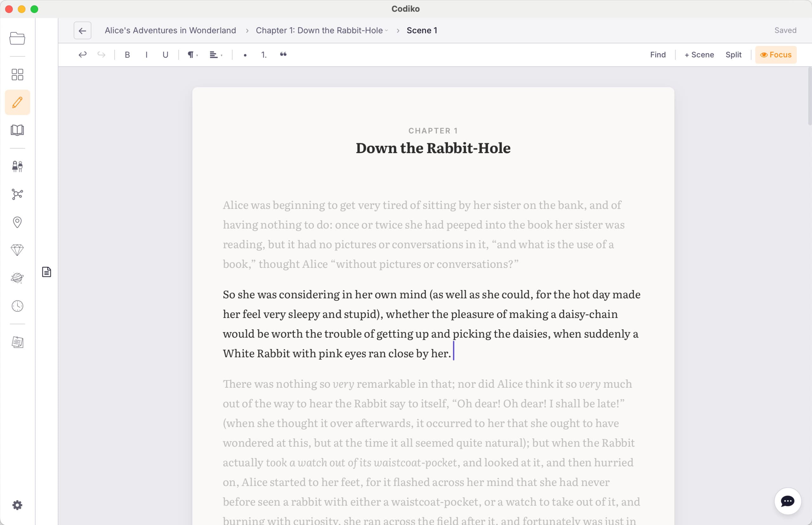This screenshot has height=525, width=812.
Task: Select the scene document icon in side panel
Action: (x=46, y=272)
